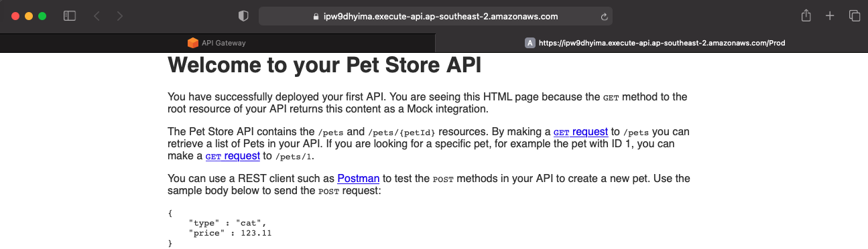
Task: Open the Share icon in toolbar
Action: click(x=806, y=15)
